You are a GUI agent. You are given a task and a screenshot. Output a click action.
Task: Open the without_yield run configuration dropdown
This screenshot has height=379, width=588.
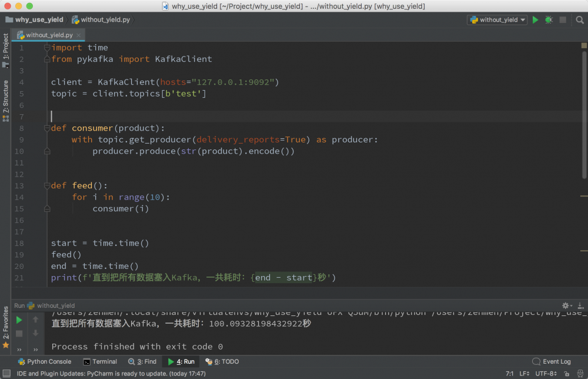tap(497, 19)
